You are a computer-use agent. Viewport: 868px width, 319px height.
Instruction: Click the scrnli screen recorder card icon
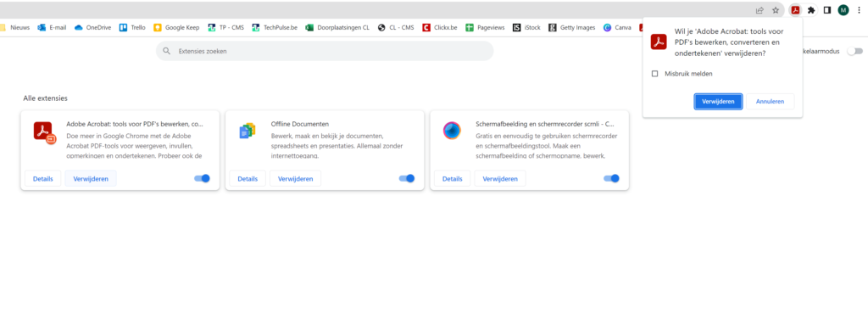tap(452, 131)
